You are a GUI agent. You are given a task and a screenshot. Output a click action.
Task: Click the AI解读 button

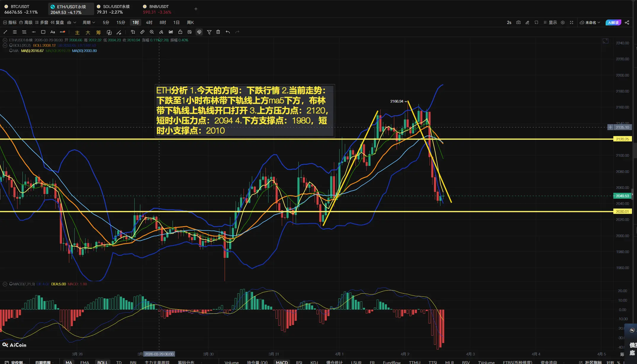[613, 22]
